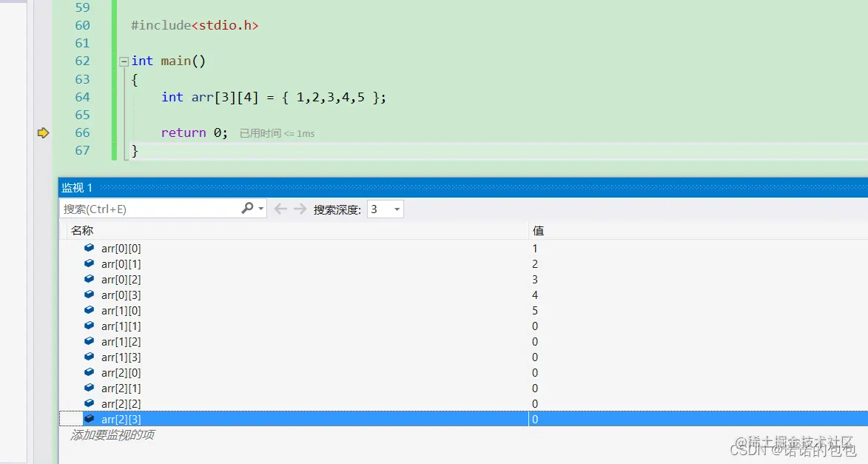
Task: Click value 4 of arr[0][3]
Action: [x=535, y=295]
